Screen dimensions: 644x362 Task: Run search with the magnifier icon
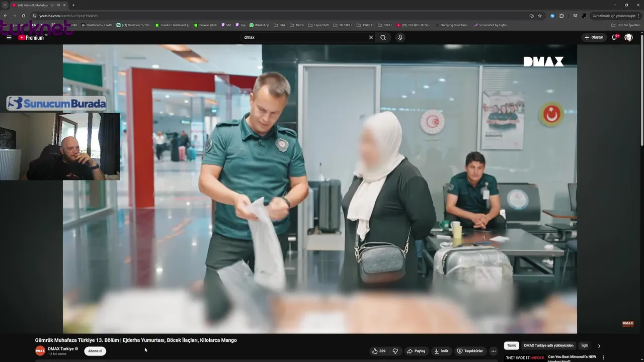383,37
